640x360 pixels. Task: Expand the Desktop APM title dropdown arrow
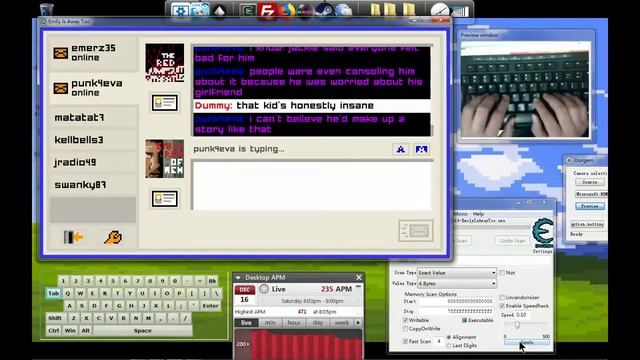pyautogui.click(x=238, y=278)
